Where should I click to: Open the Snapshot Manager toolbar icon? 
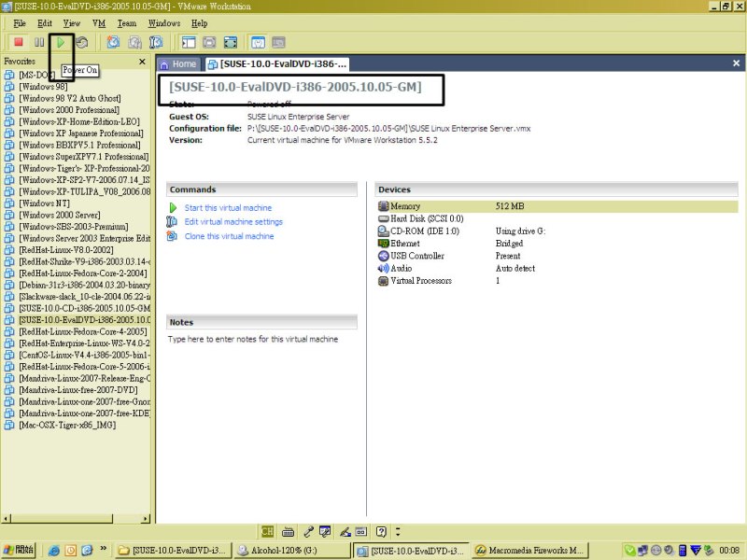click(x=156, y=42)
